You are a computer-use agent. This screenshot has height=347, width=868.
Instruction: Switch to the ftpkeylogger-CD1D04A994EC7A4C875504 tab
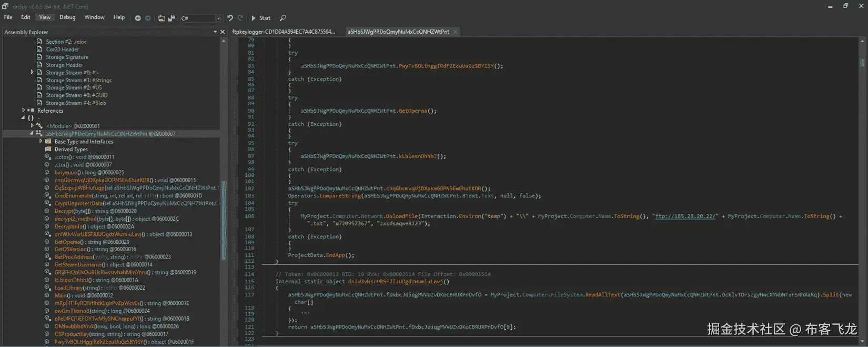[x=284, y=32]
